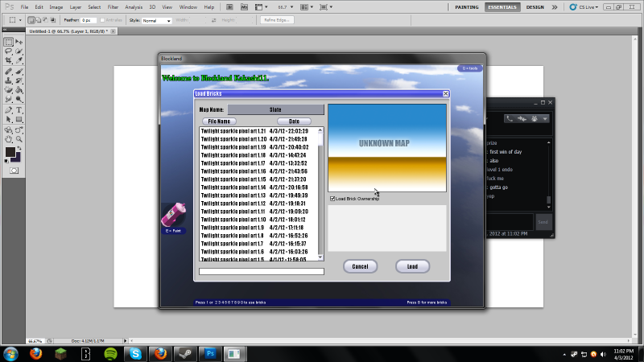This screenshot has height=362, width=644.
Task: Open the status bar info arrow menu
Action: click(126, 340)
